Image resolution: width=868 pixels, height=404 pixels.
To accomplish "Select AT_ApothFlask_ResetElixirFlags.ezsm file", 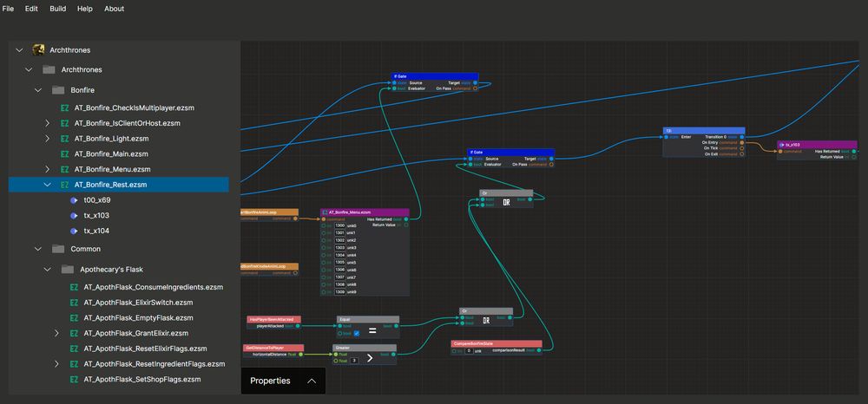I will coord(146,349).
